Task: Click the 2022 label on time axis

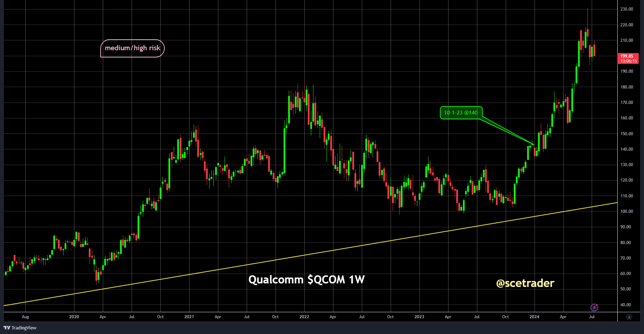Action: pos(304,317)
